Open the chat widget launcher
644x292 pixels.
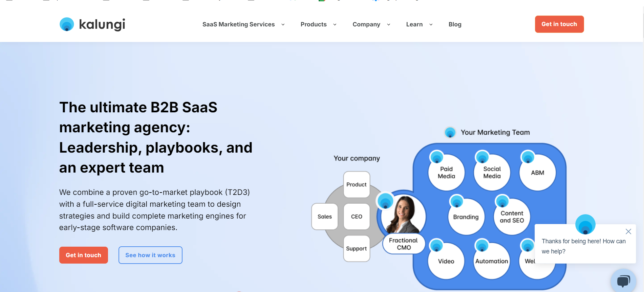coord(623,281)
